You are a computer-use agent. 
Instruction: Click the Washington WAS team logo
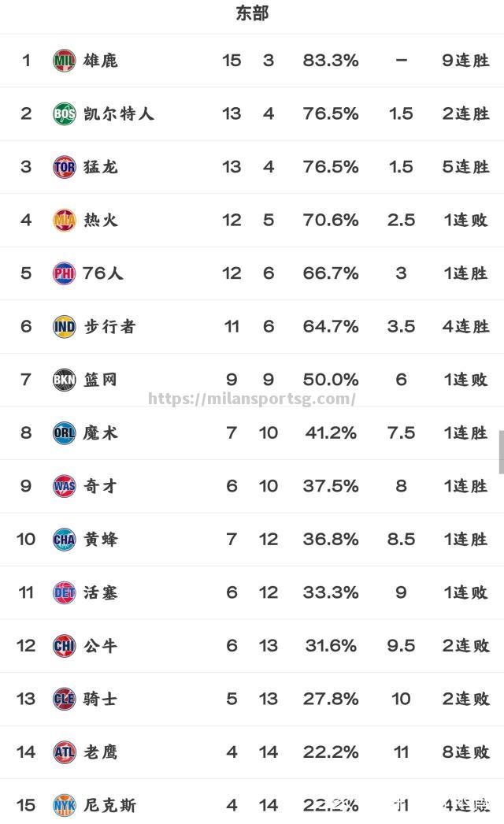pyautogui.click(x=64, y=486)
